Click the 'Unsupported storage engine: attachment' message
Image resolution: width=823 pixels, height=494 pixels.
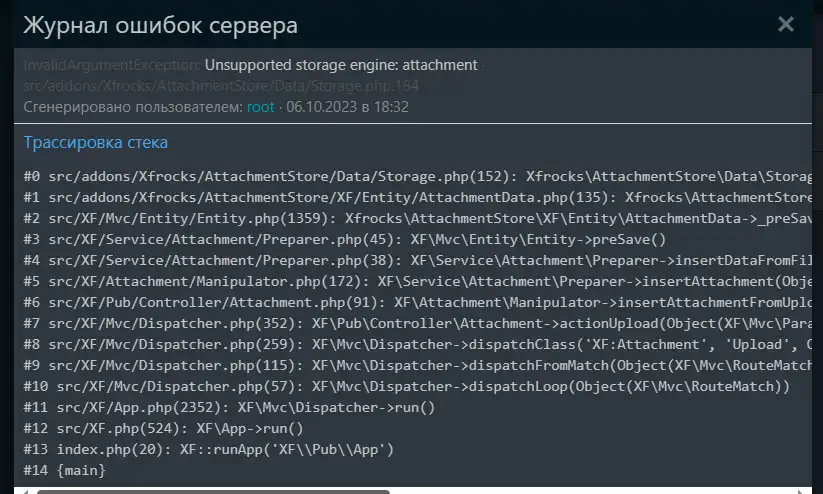coord(341,65)
